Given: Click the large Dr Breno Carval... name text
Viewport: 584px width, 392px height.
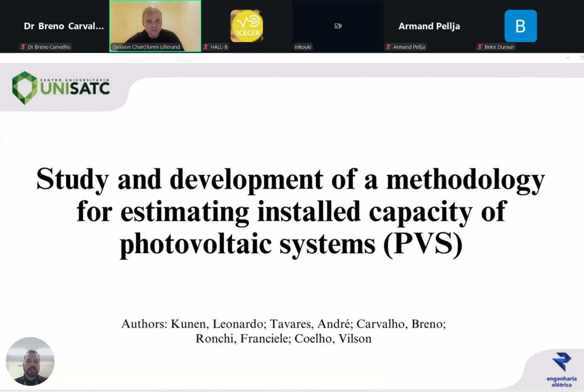Looking at the screenshot, I should 63,26.
